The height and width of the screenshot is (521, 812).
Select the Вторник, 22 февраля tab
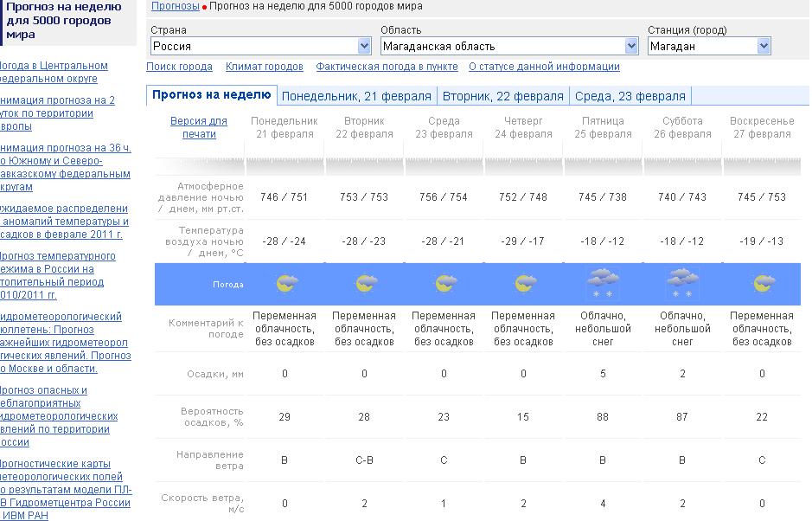click(x=503, y=96)
